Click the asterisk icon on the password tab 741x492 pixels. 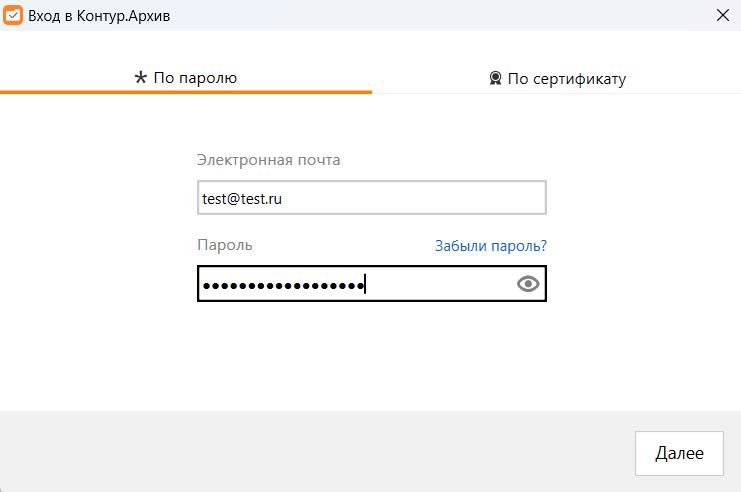point(141,78)
